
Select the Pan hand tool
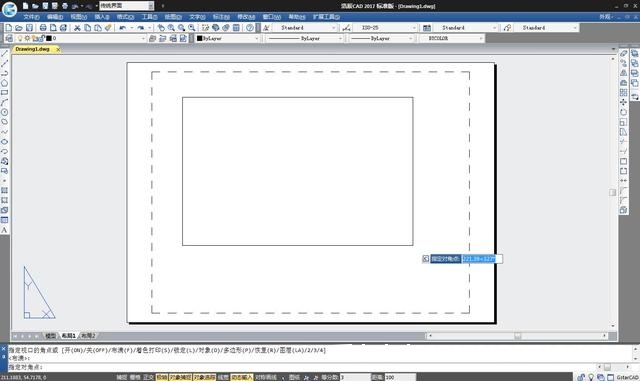161,28
